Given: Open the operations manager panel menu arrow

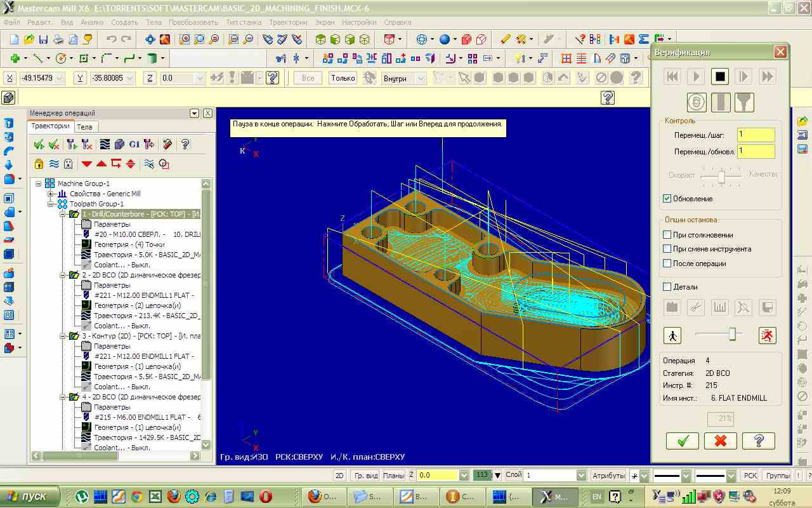Looking at the screenshot, I should [x=195, y=114].
